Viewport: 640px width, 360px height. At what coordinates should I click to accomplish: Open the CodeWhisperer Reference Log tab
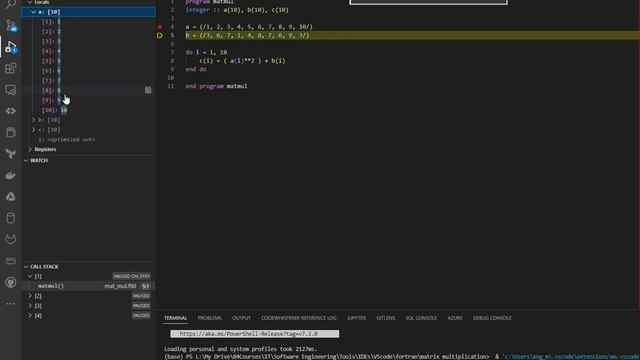click(299, 318)
